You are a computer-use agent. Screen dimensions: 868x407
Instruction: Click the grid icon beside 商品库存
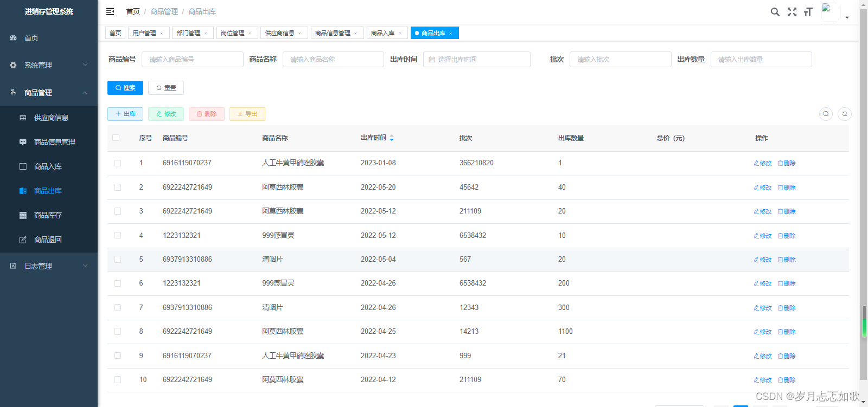[x=23, y=215]
